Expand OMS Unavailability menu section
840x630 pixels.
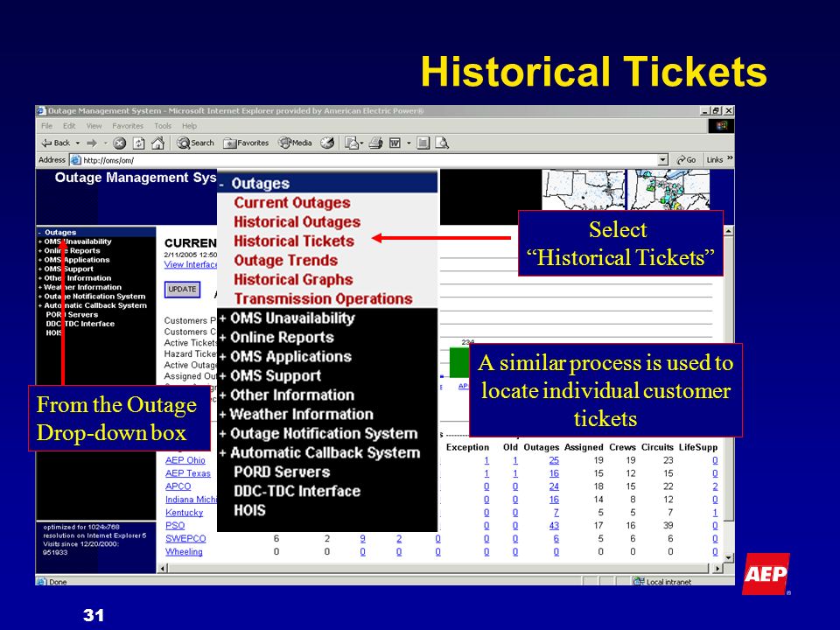click(287, 318)
